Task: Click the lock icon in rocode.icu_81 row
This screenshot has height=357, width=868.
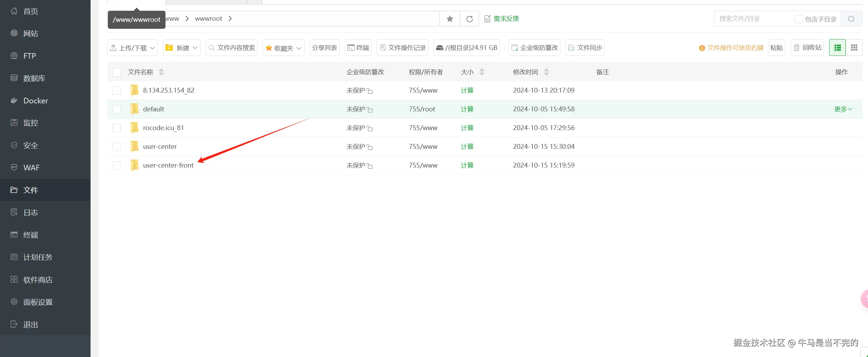Action: pos(370,128)
